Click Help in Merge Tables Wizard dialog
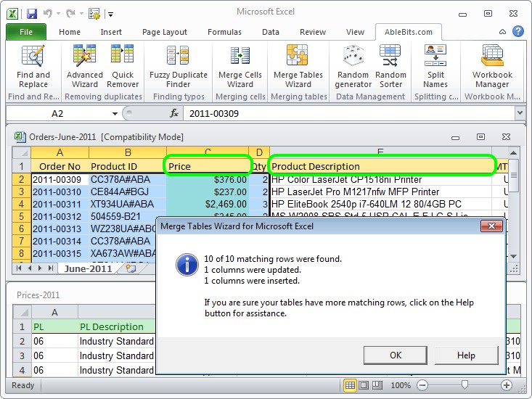532x399 pixels. (466, 355)
